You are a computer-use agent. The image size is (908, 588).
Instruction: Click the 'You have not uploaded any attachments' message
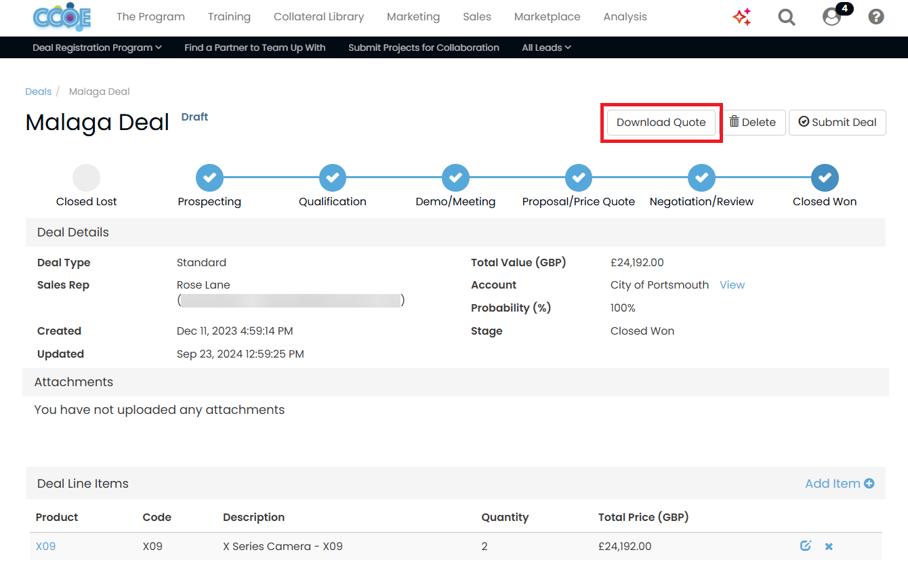pyautogui.click(x=159, y=410)
